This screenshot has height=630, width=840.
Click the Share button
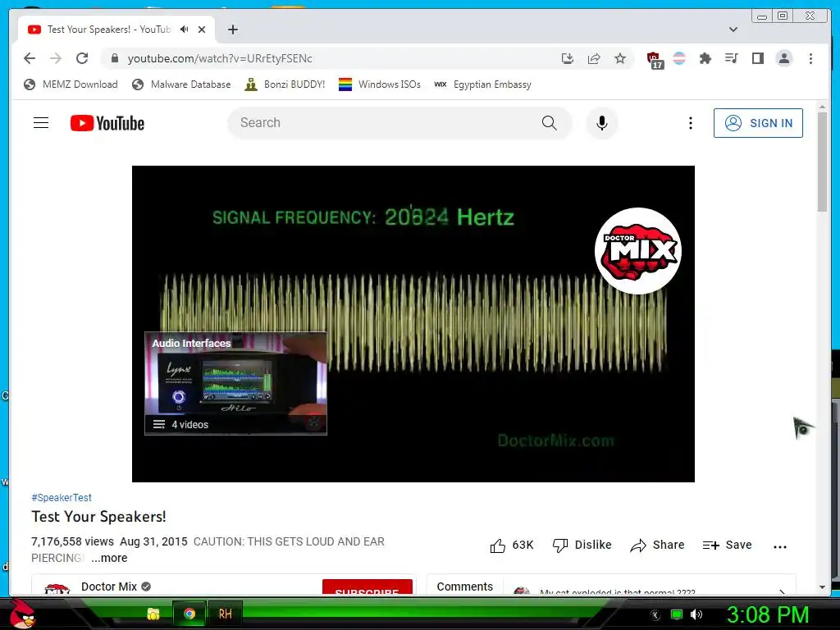click(657, 546)
